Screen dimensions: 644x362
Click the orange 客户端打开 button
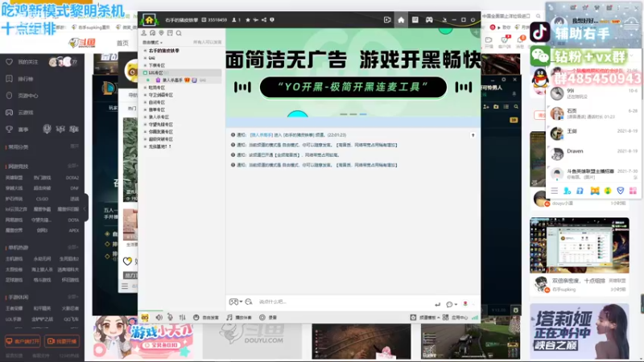(x=23, y=341)
